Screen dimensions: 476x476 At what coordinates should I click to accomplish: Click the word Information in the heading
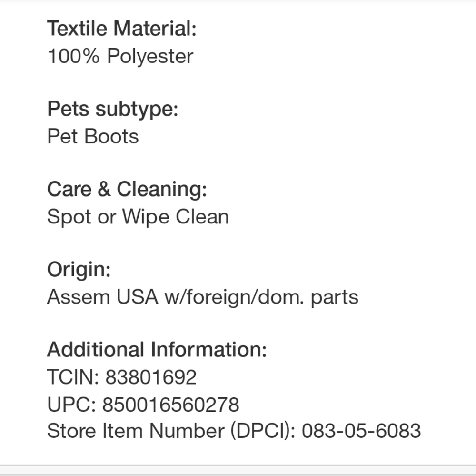coord(209,350)
